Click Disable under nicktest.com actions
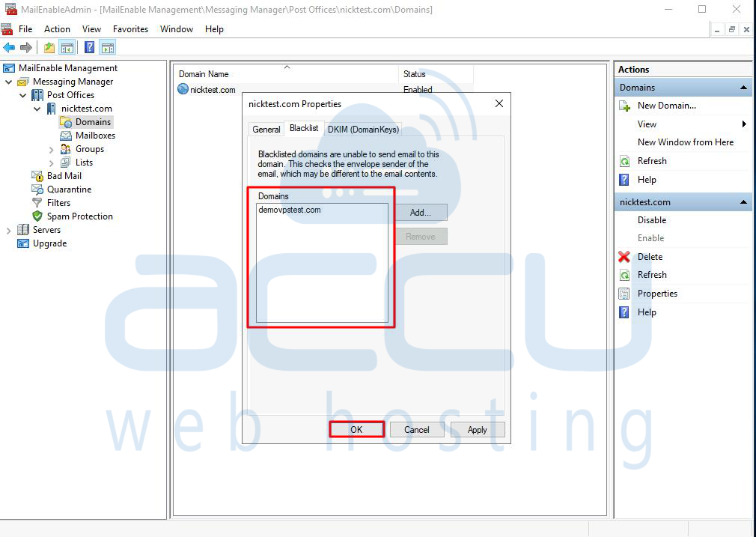The width and height of the screenshot is (756, 537). [x=651, y=220]
